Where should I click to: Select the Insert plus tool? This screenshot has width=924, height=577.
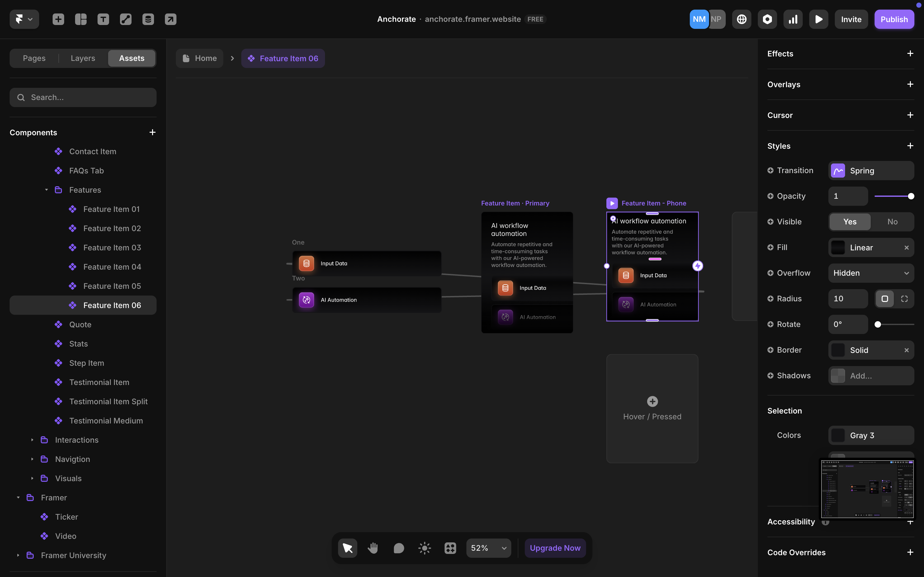[58, 19]
